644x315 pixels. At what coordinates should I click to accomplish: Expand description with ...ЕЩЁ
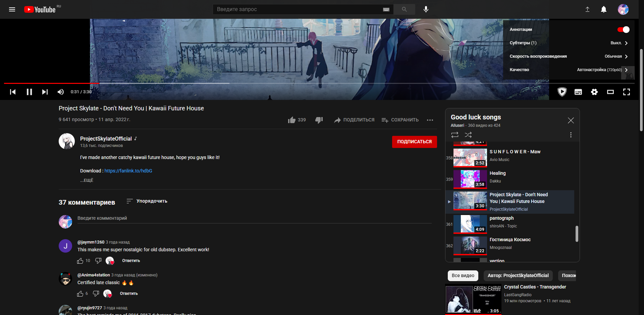click(x=87, y=180)
